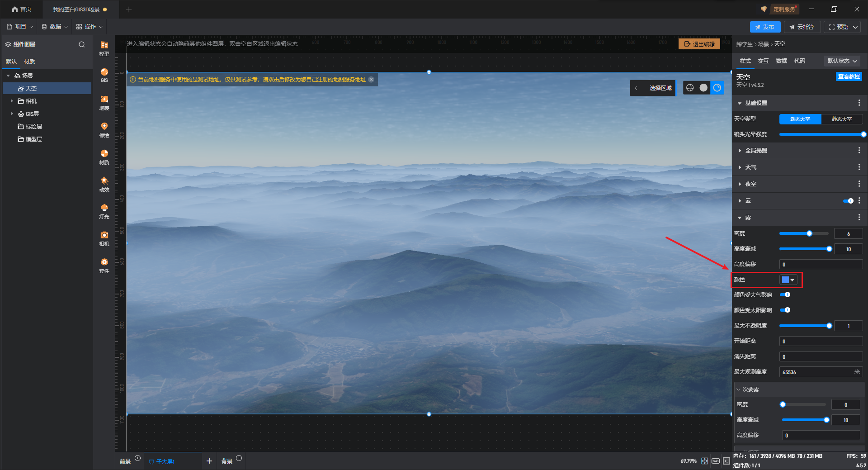868x470 pixels.
Task: Open more options for the 雾 section
Action: (859, 218)
